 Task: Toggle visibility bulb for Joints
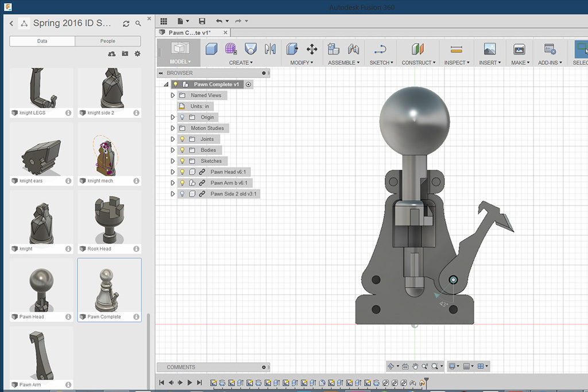pyautogui.click(x=182, y=139)
